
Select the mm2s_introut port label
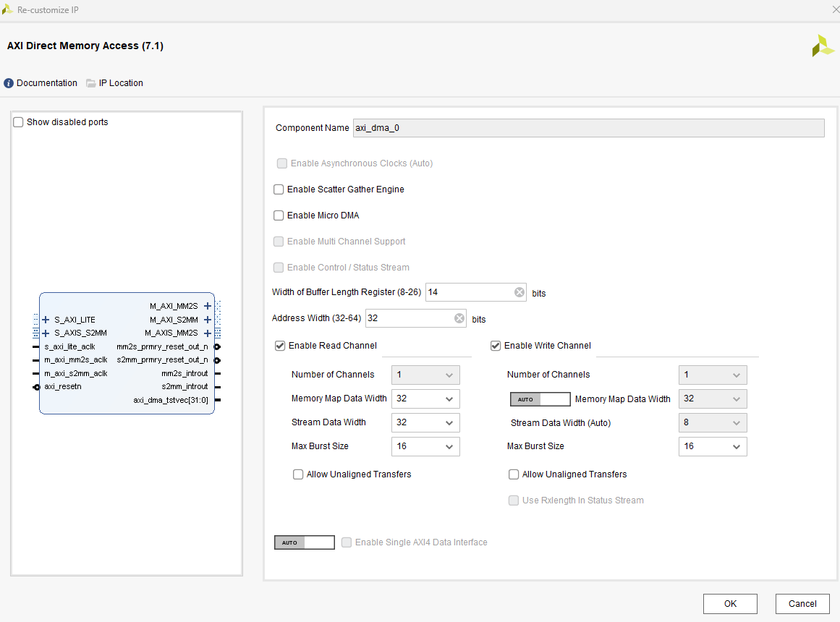coord(184,373)
